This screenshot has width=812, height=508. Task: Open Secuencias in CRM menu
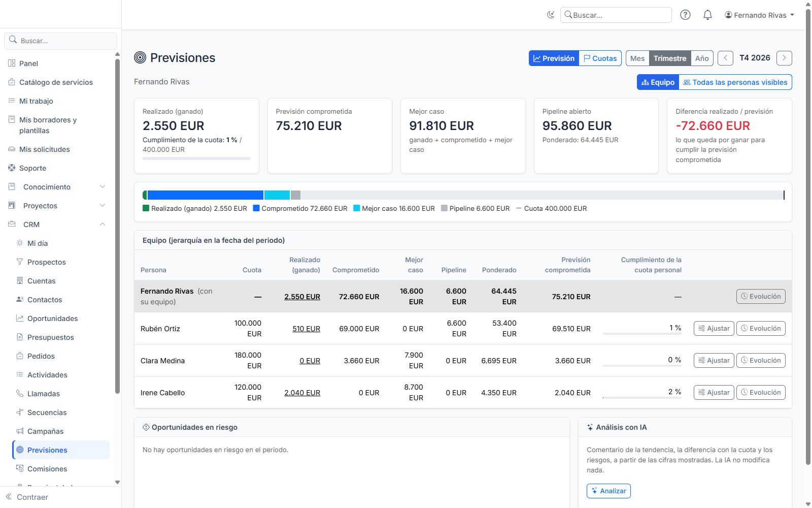[x=61, y=412]
